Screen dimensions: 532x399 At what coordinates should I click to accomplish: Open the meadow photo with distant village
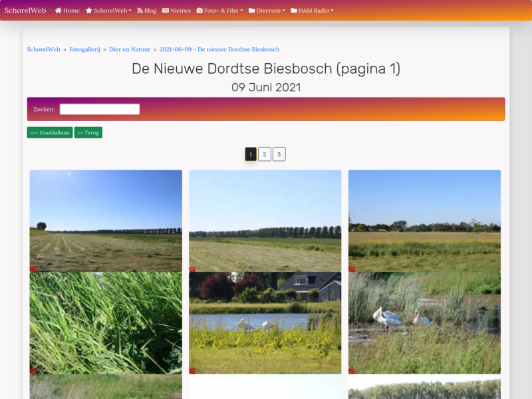[x=424, y=221]
